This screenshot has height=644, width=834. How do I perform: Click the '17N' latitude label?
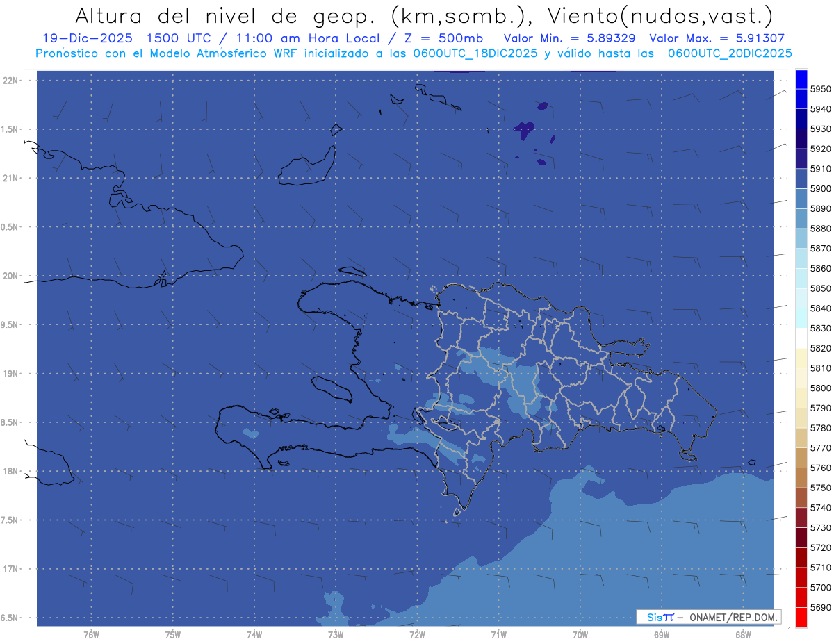12,569
